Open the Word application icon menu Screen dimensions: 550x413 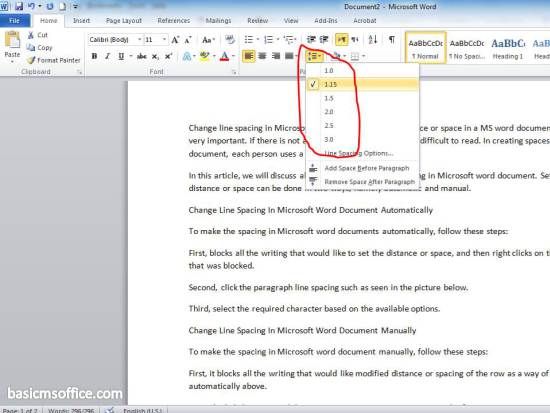point(5,6)
